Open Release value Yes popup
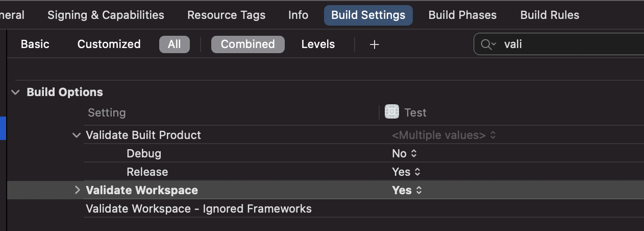Image resolution: width=644 pixels, height=231 pixels. coord(406,172)
